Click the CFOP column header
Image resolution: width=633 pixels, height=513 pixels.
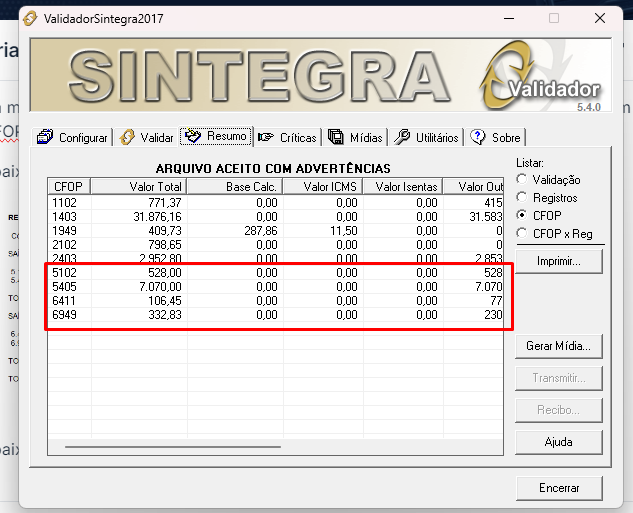[x=69, y=186]
